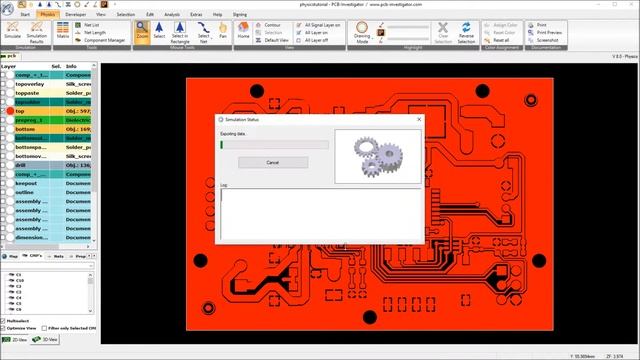640x360 pixels.
Task: Close the Simulation Status dialog
Action: 419,119
